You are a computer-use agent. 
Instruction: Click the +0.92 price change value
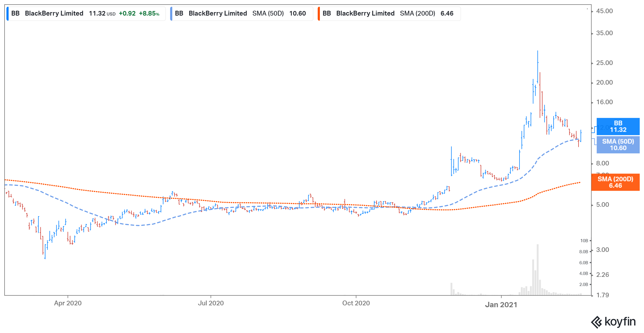click(127, 13)
